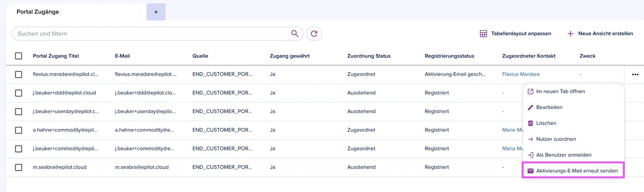Click the trash icon next to Löschen

[x=530, y=123]
